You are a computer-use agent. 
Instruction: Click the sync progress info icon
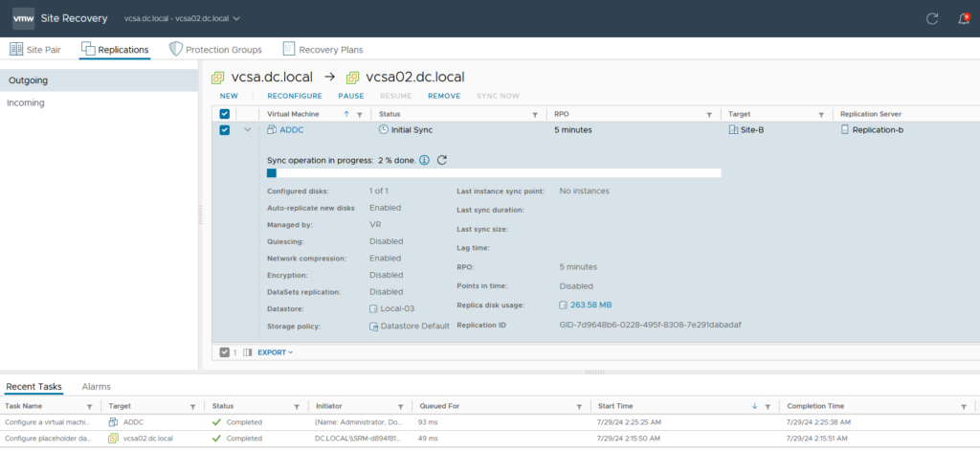[425, 160]
